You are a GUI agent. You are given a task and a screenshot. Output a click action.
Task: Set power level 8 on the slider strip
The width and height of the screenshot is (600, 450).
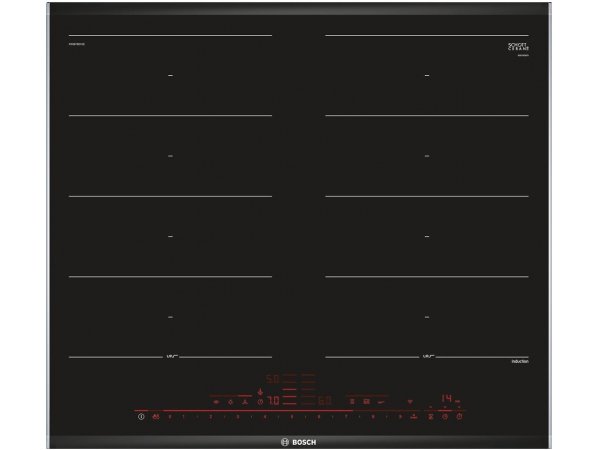point(373,416)
